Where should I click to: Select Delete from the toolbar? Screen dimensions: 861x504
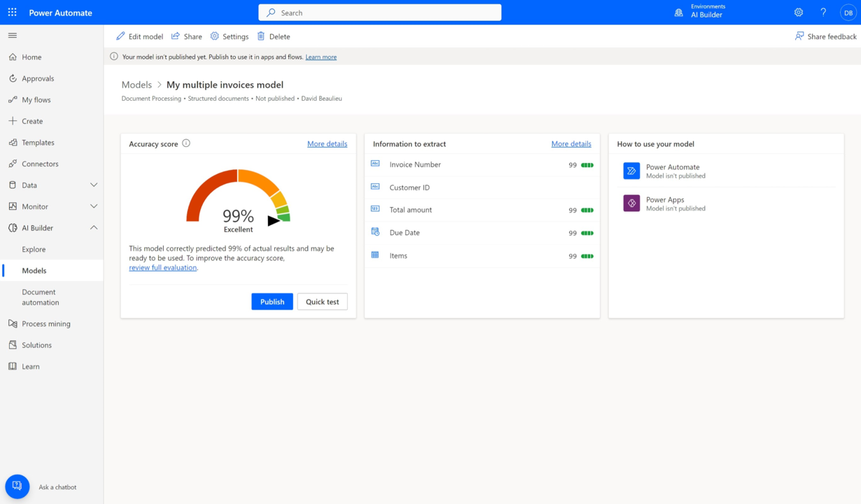[x=273, y=36]
